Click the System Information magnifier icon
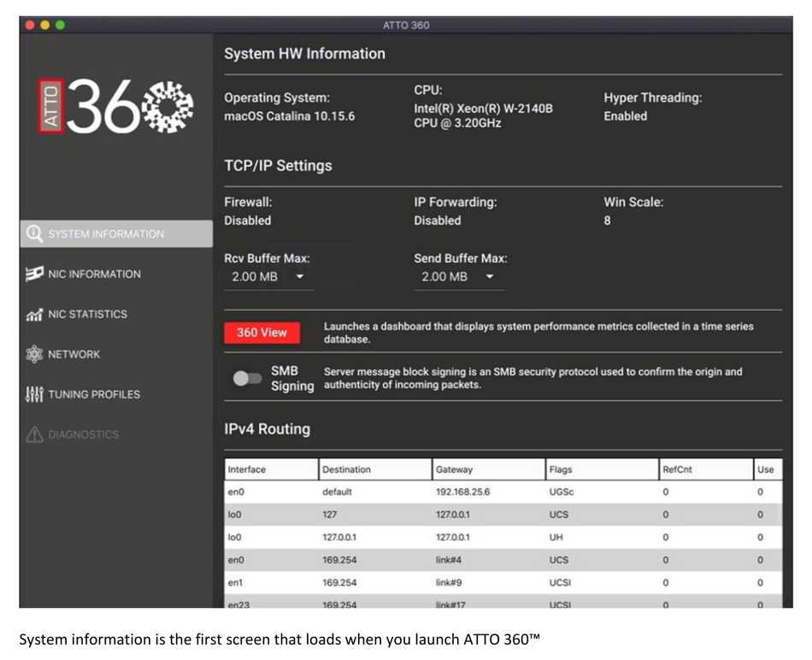Screen dimensions: 812x660 [x=34, y=233]
